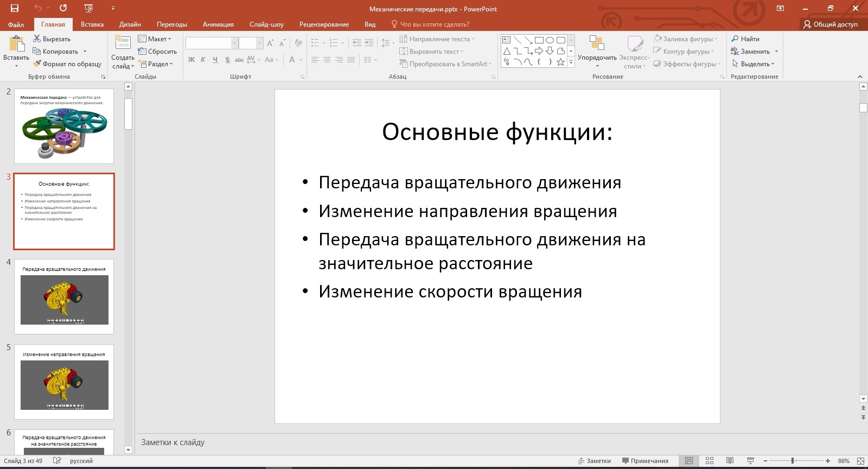The image size is (868, 469).
Task: Start slideshow from status bar icon
Action: point(750,461)
